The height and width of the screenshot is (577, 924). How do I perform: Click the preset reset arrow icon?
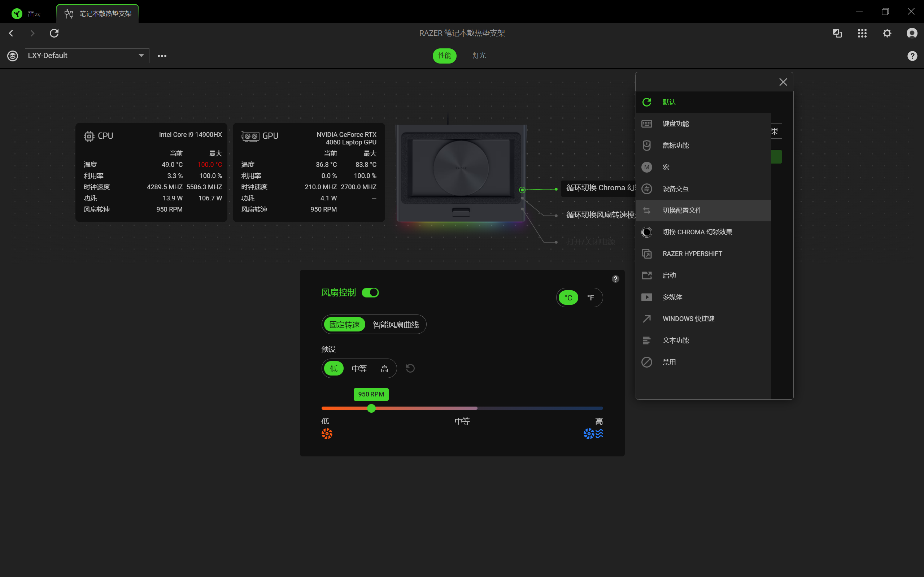pos(410,368)
